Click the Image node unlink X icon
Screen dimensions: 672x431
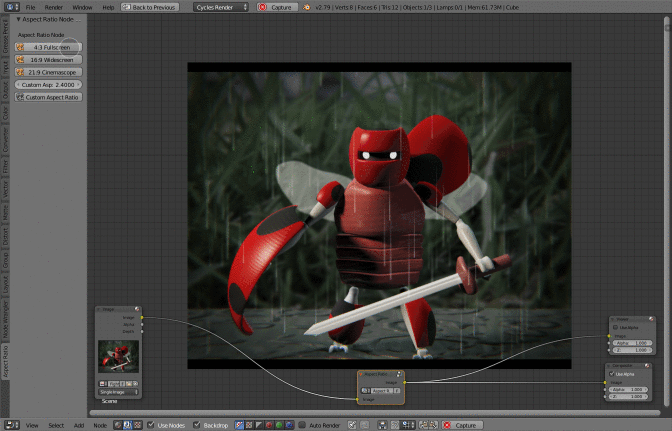[x=135, y=383]
